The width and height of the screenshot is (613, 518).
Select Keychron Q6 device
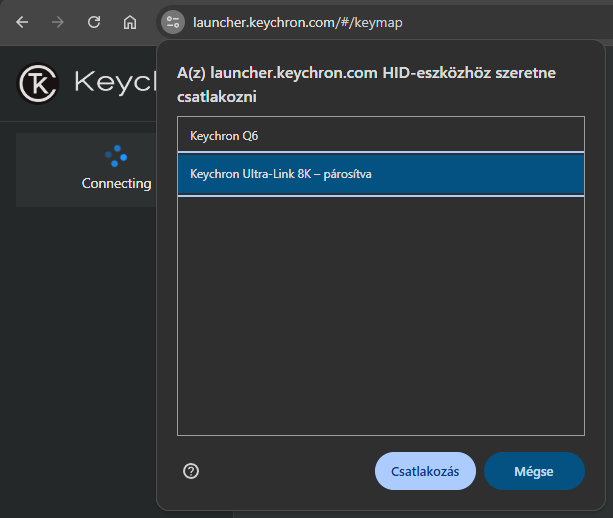381,135
